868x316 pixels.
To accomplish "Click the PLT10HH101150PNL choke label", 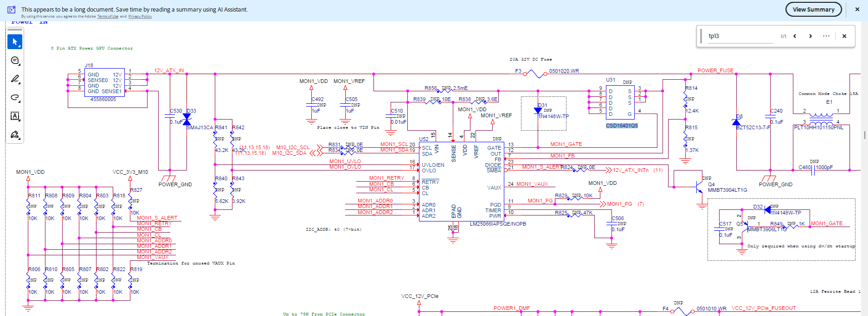I will (819, 127).
